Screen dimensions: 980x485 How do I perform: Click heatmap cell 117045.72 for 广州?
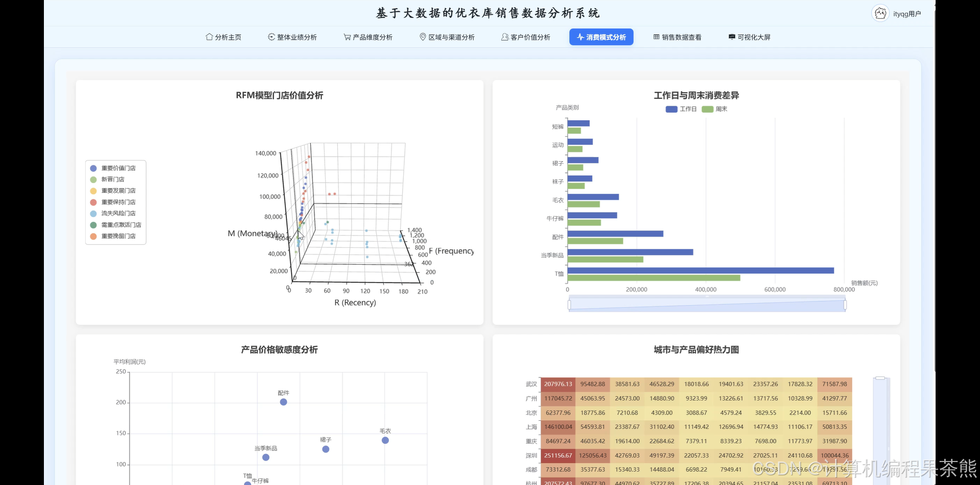point(558,398)
